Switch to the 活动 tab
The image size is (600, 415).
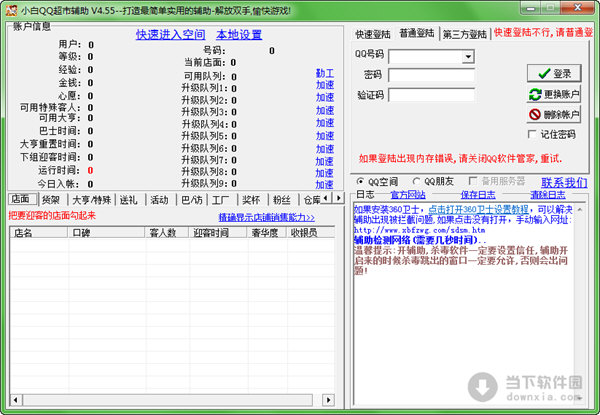coord(159,200)
